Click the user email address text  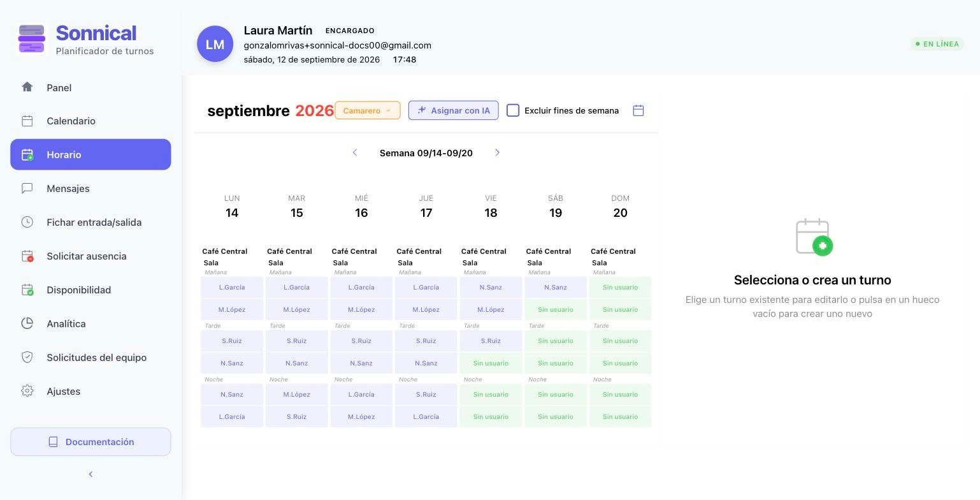[338, 45]
